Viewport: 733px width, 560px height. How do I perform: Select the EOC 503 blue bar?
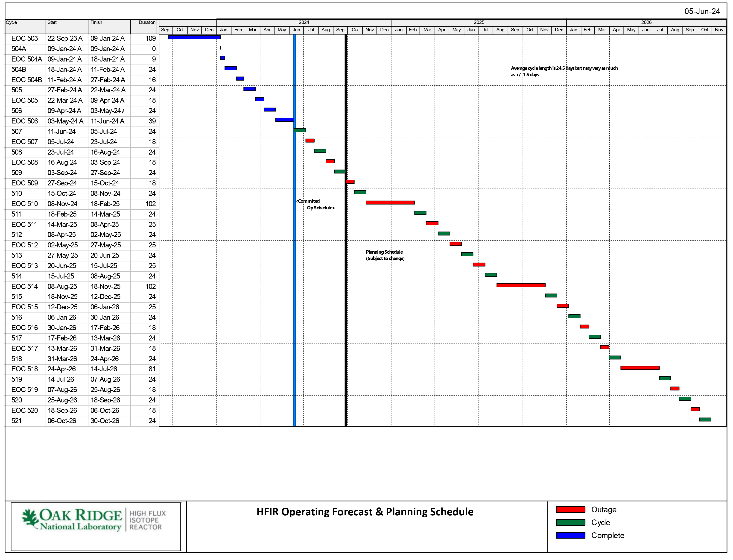pyautogui.click(x=194, y=37)
